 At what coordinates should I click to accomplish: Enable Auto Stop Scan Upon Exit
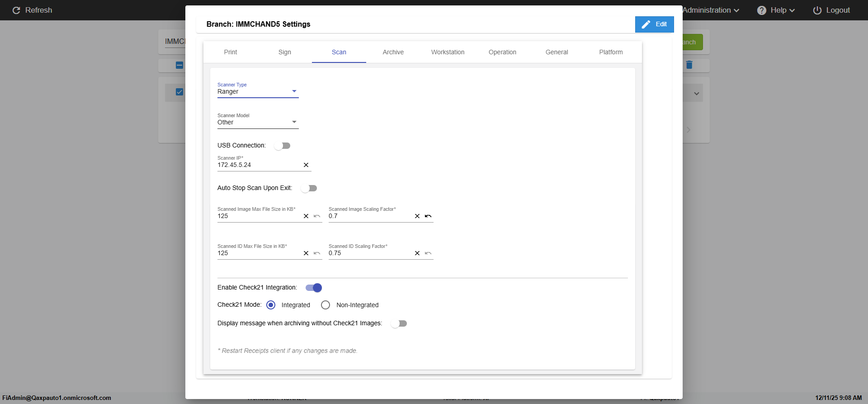(309, 188)
